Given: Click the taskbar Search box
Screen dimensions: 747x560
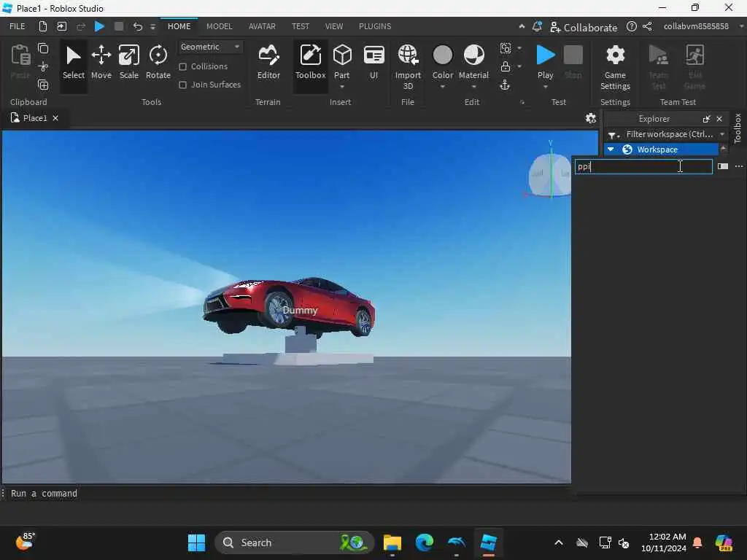Looking at the screenshot, I should tap(294, 542).
